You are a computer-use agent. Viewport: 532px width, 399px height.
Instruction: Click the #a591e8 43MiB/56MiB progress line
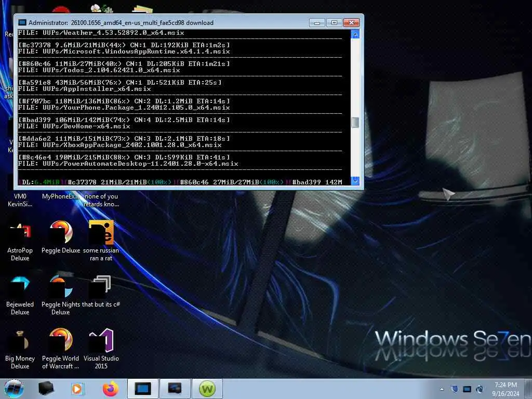pyautogui.click(x=120, y=83)
